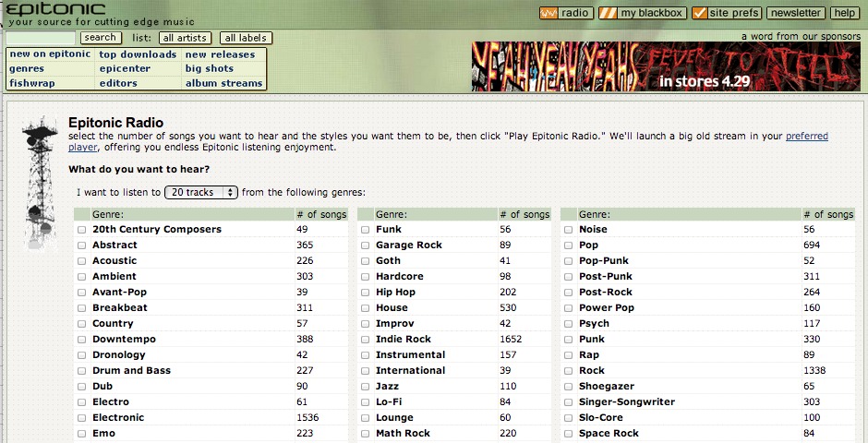868x443 pixels.
Task: Select the Space Rock checkbox
Action: tap(569, 434)
